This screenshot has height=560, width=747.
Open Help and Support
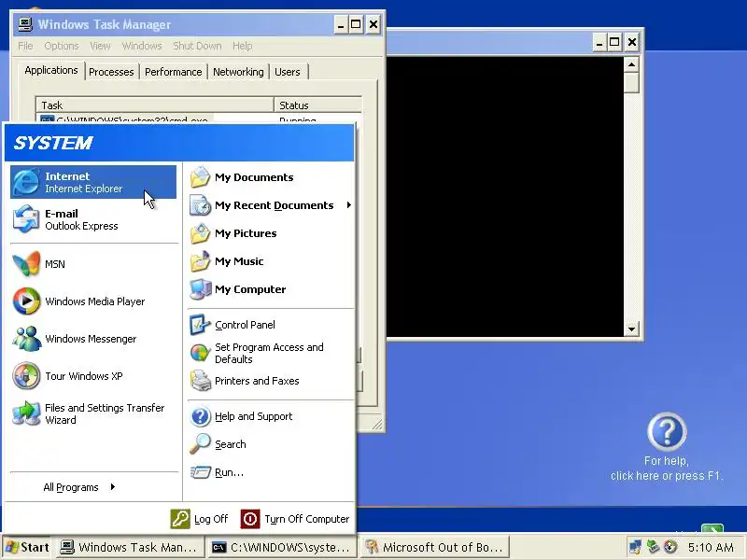tap(271, 416)
